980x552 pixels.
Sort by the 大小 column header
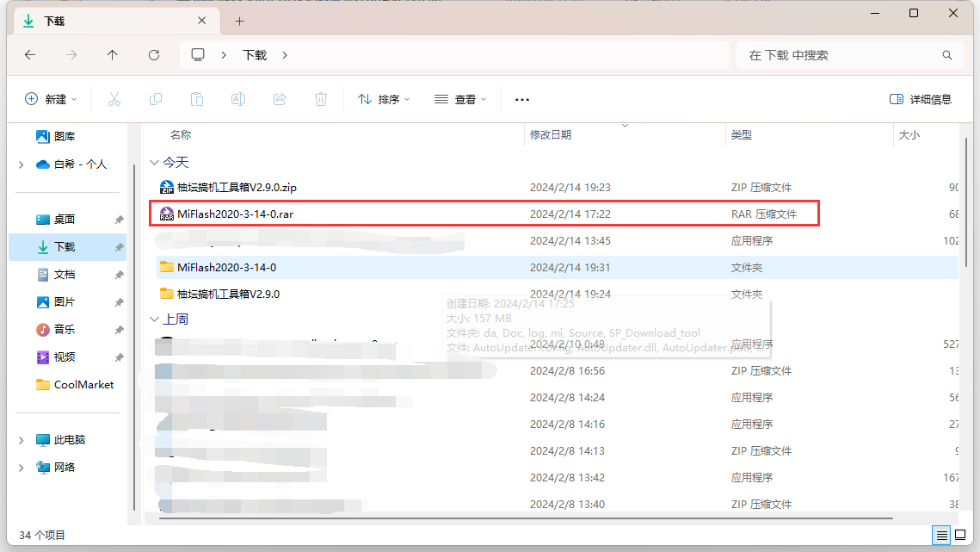click(x=909, y=134)
